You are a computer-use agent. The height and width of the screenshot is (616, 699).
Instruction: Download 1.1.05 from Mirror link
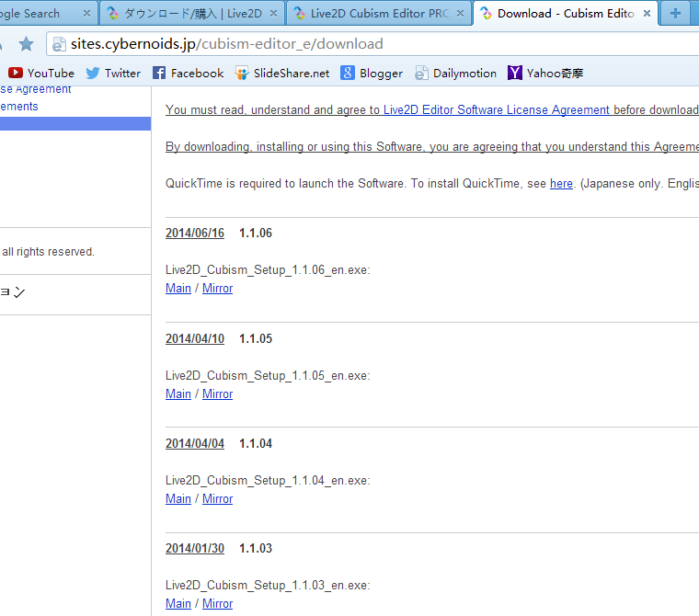[218, 394]
